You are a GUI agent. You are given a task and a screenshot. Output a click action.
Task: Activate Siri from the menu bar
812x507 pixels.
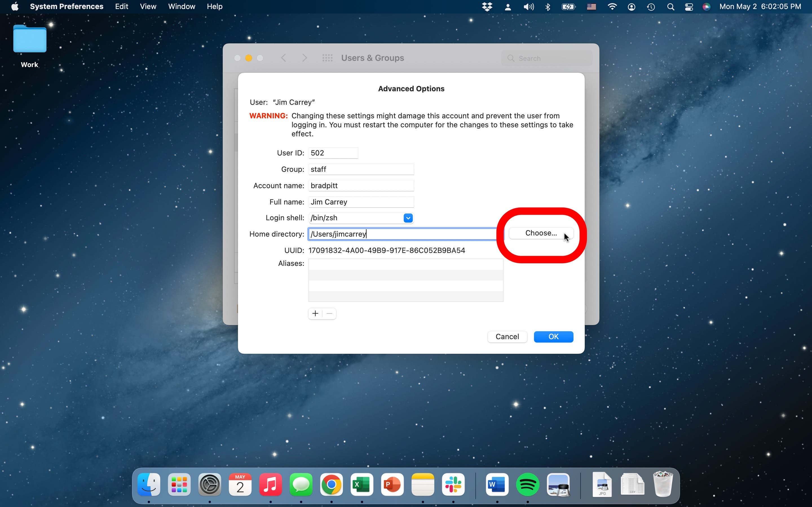point(706,6)
